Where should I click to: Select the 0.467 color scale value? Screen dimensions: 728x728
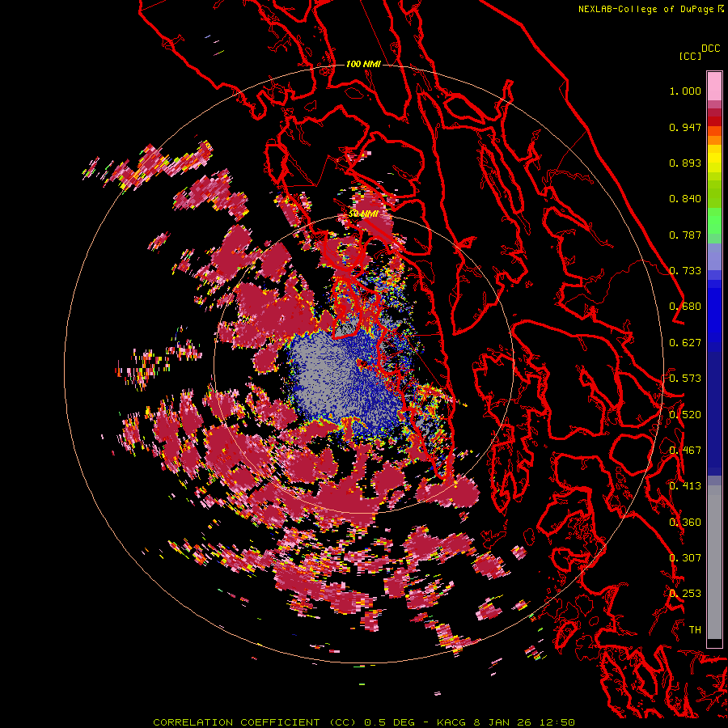coord(685,451)
